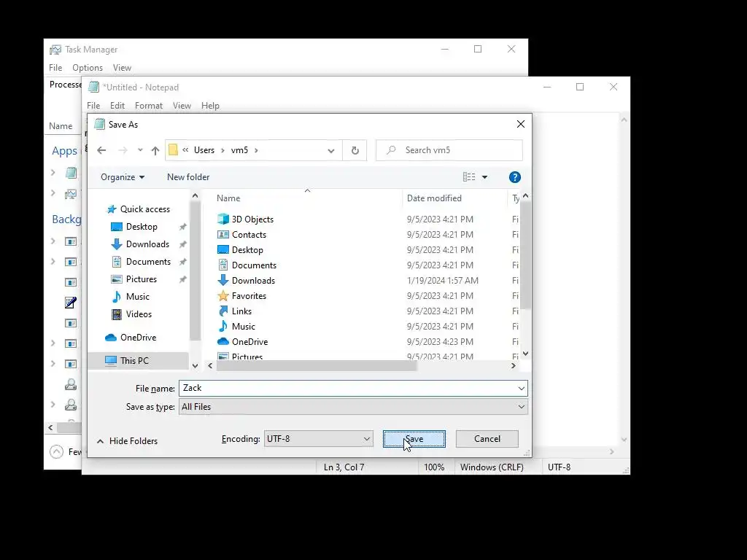Click the change view layout icon

469,177
